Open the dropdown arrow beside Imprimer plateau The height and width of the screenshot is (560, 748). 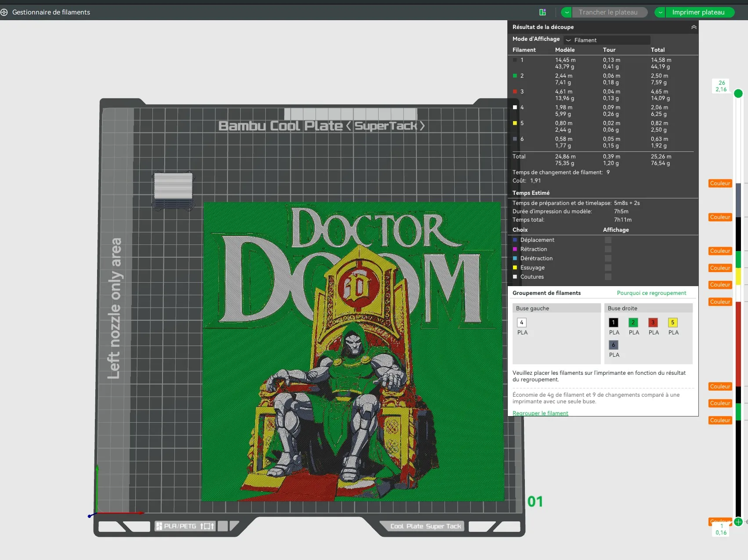click(660, 12)
